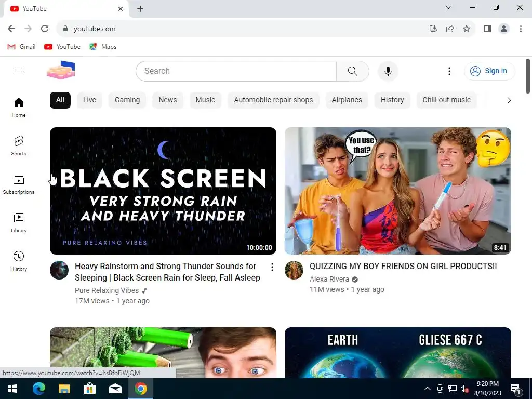Image resolution: width=532 pixels, height=399 pixels.
Task: Play the girl products quiz thumbnail
Action: [x=397, y=191]
